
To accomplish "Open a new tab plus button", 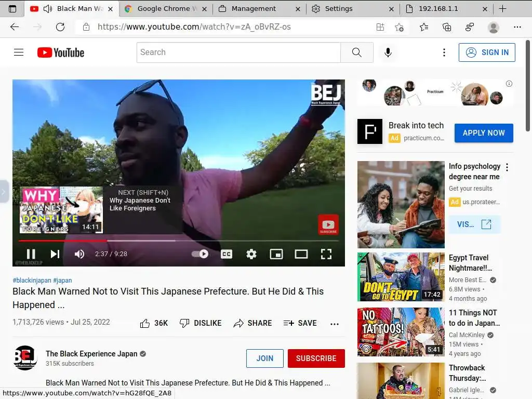I will click(503, 9).
